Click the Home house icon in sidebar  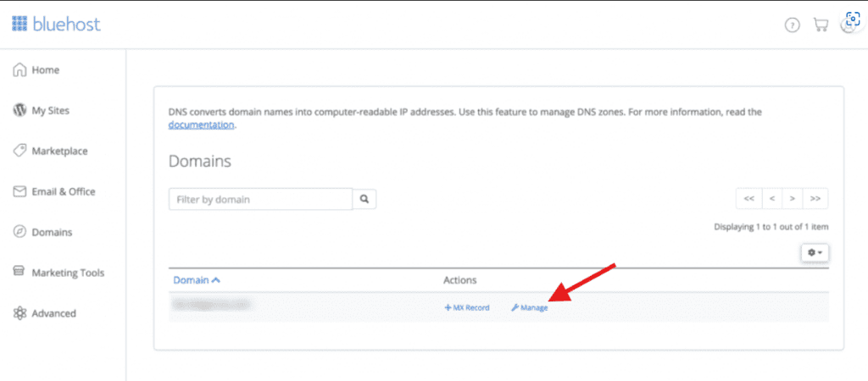(19, 69)
